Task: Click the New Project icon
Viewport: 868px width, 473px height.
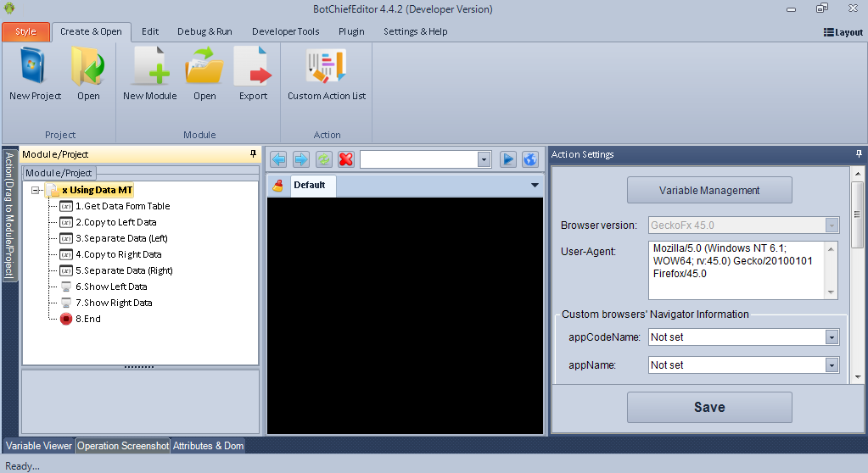Action: 35,66
